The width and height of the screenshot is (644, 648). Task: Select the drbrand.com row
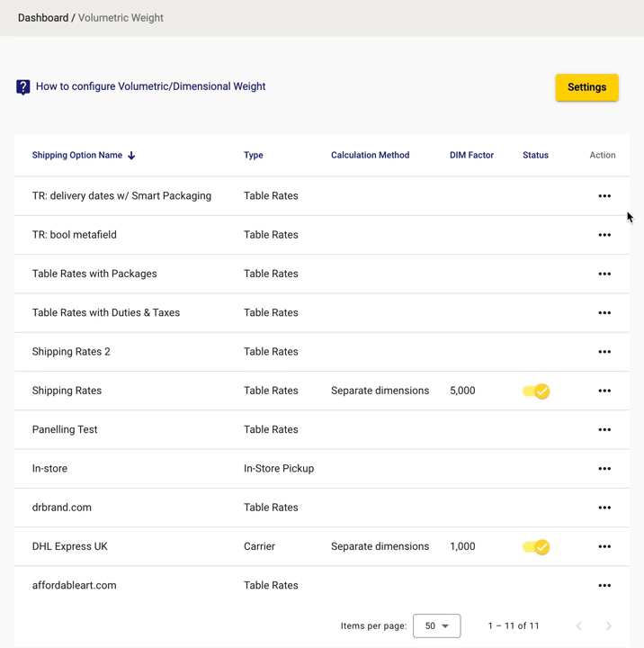click(x=322, y=508)
